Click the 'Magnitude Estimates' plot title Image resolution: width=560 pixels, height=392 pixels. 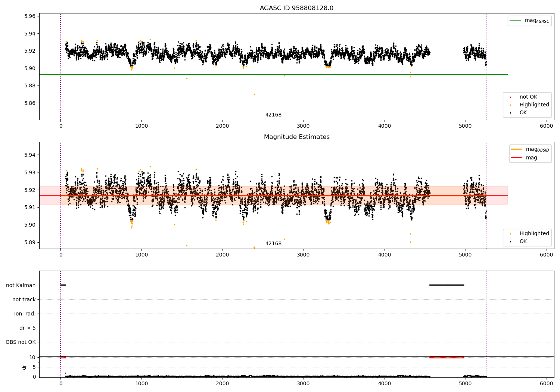297,137
